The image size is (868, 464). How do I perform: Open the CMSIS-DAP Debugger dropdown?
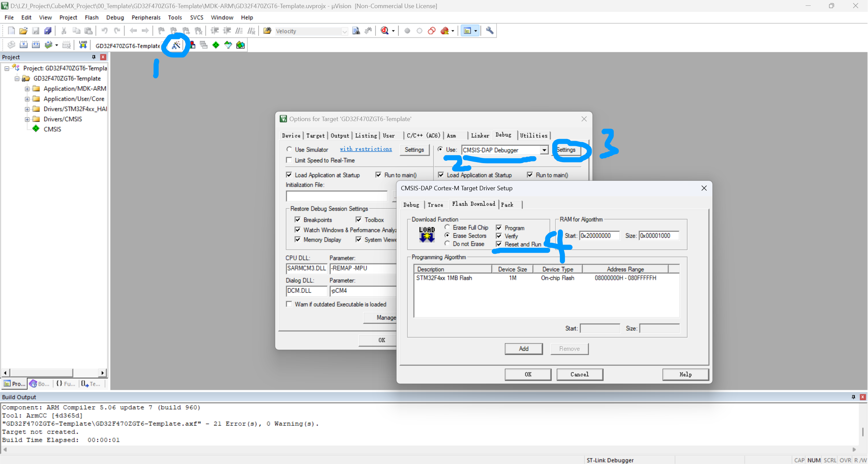[x=544, y=150]
